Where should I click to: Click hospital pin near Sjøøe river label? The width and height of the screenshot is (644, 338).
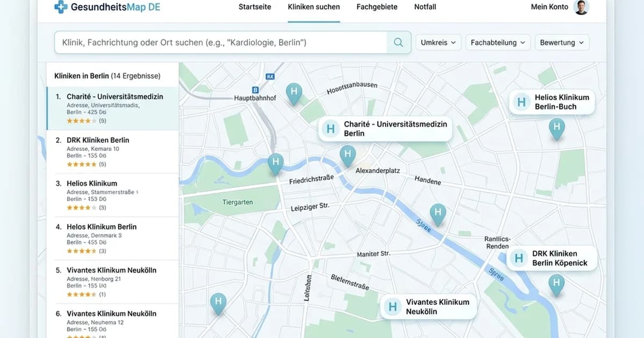(x=438, y=215)
